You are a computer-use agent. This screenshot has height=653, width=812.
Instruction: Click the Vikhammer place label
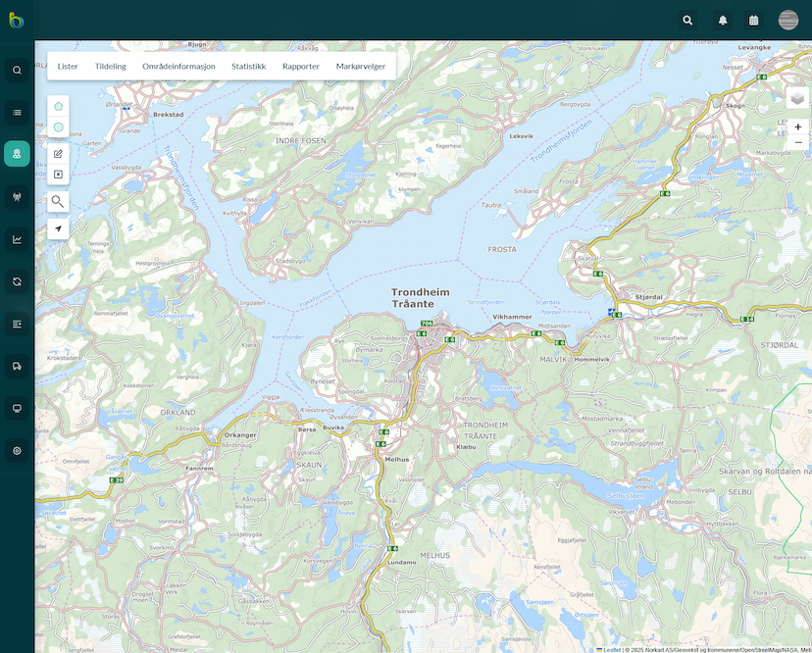tap(512, 317)
